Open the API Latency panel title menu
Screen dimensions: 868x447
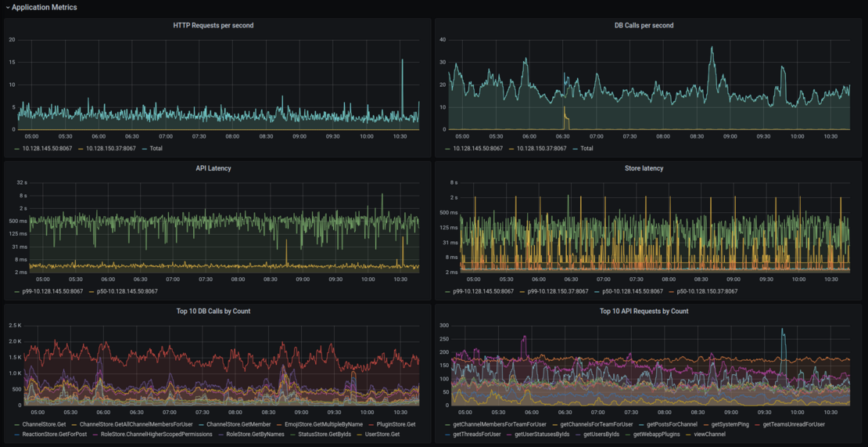[x=213, y=168]
